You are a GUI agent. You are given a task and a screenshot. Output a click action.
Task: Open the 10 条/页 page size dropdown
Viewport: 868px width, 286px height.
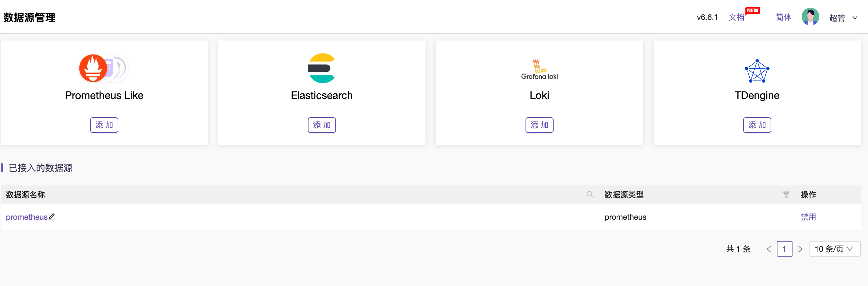click(834, 249)
